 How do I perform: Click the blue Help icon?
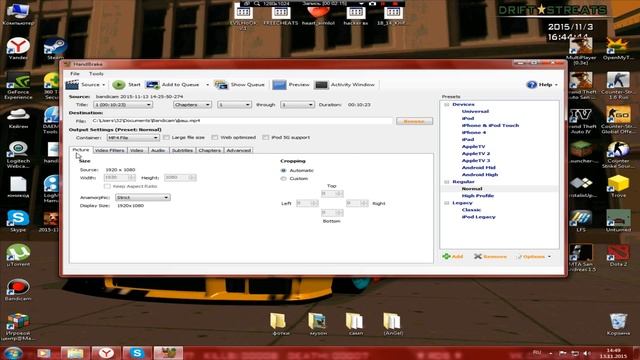[531, 84]
